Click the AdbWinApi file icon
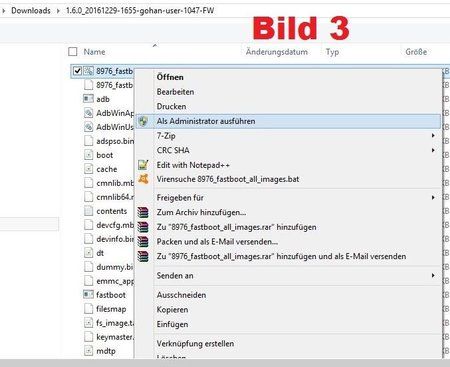Screen dimensions: 450x367 coord(88,113)
